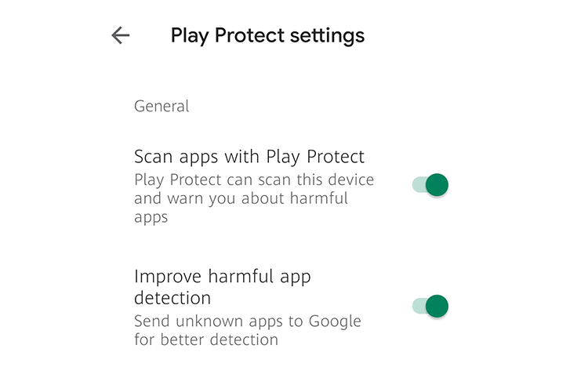Turn off Scan apps with Play Protect toggle
Viewport: 588px width, 392px height.
click(x=430, y=184)
